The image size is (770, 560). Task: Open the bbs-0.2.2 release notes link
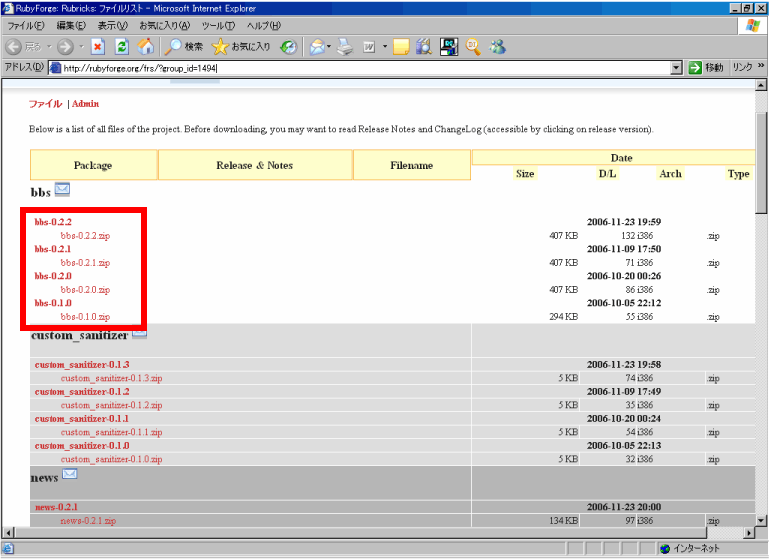(x=53, y=222)
